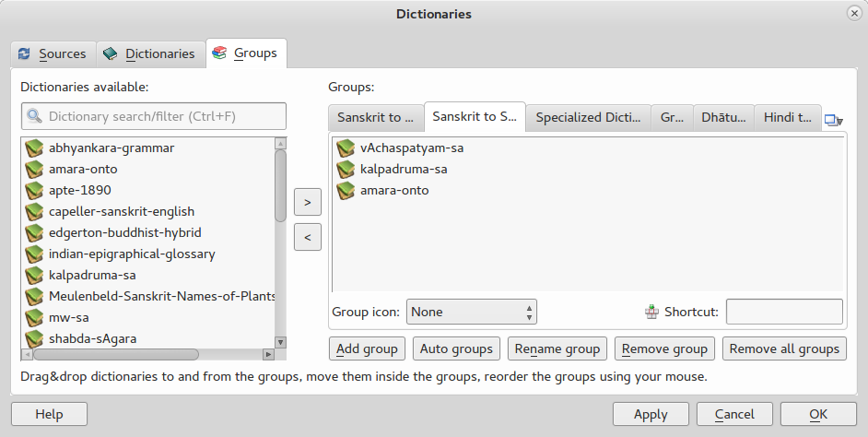Switch to the Dictionaries tab
The height and width of the screenshot is (437, 868).
(x=149, y=53)
